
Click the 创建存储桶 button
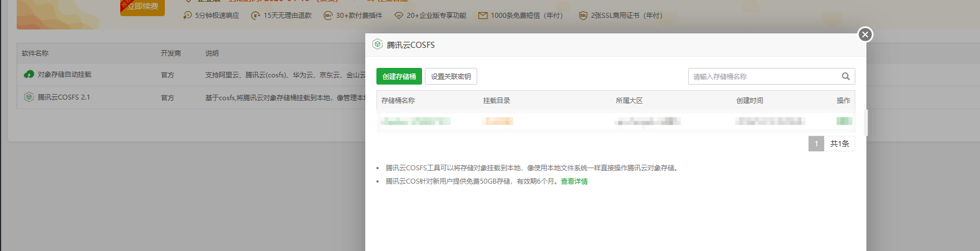tap(399, 76)
